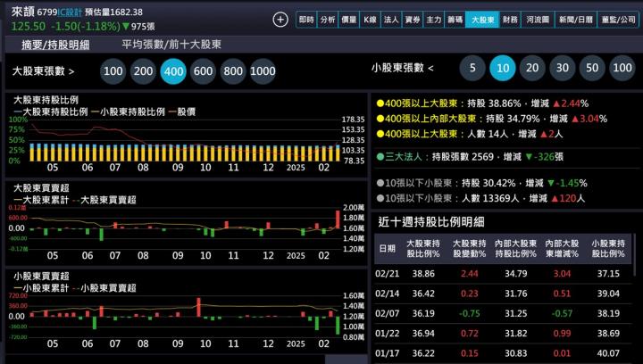Add stock to watchlist with the plus icon
The width and height of the screenshot is (643, 364).
tap(280, 20)
